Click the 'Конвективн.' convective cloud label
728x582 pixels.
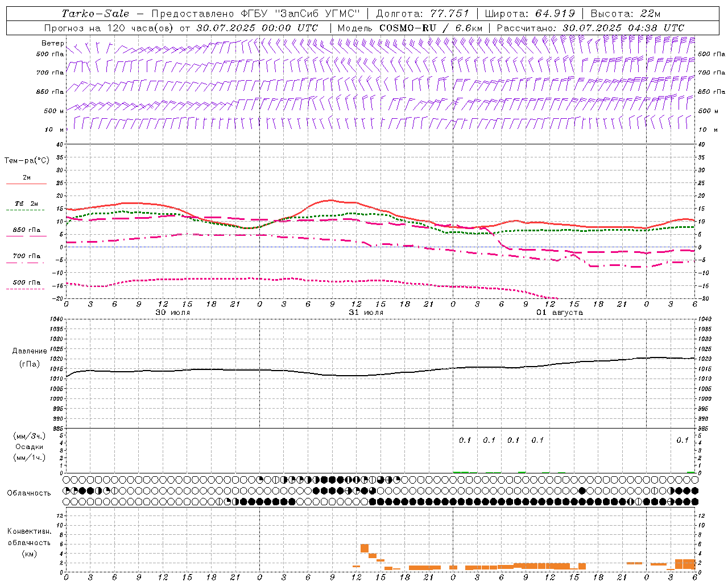(x=29, y=531)
